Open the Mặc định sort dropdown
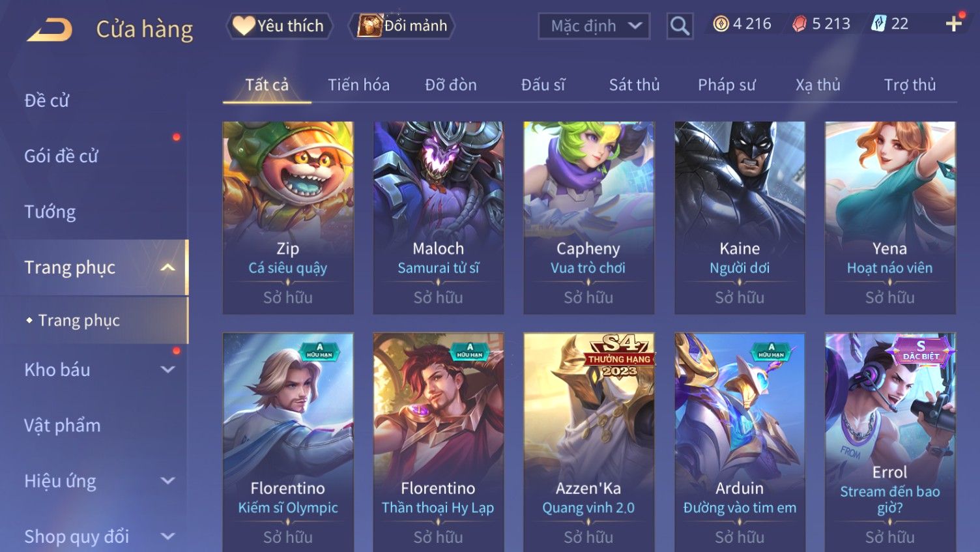 pos(594,26)
